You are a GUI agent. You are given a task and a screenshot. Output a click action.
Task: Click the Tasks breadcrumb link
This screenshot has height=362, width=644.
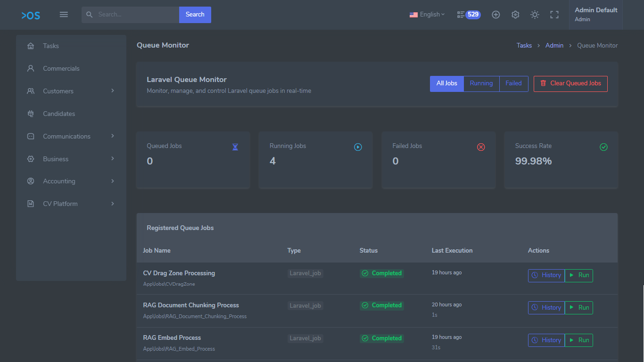click(x=524, y=46)
